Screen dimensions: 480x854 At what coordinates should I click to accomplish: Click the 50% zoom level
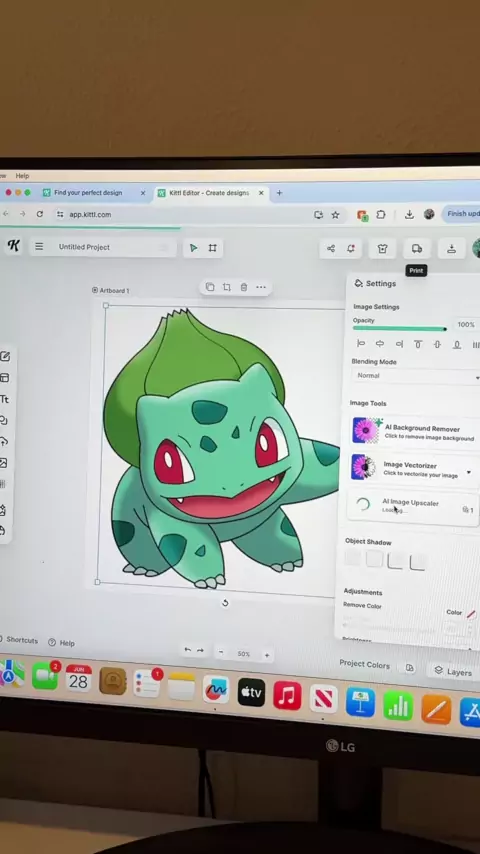click(x=244, y=654)
